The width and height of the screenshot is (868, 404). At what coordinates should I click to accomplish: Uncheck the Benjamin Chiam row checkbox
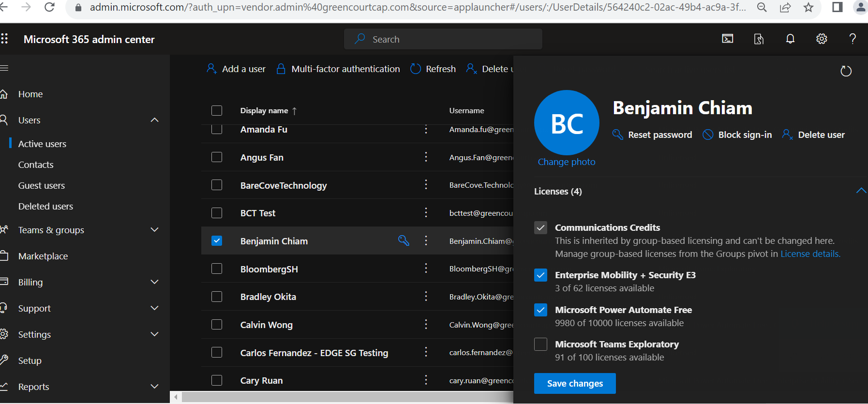coord(217,240)
